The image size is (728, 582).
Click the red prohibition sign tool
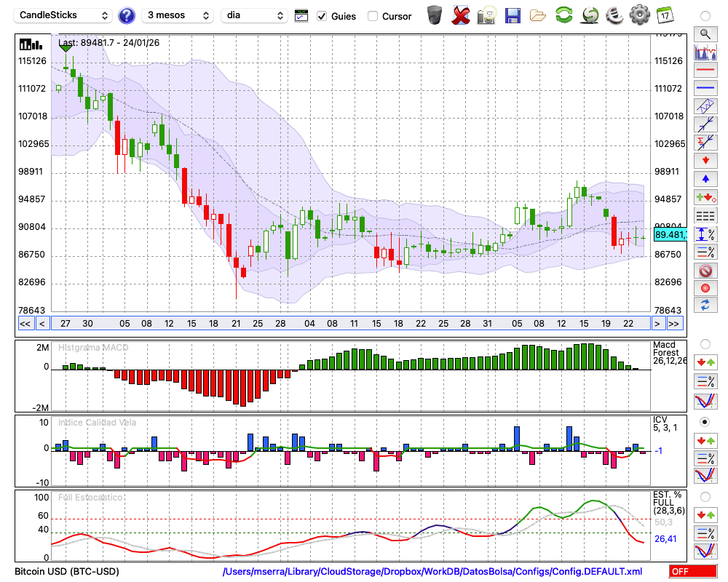pyautogui.click(x=705, y=271)
